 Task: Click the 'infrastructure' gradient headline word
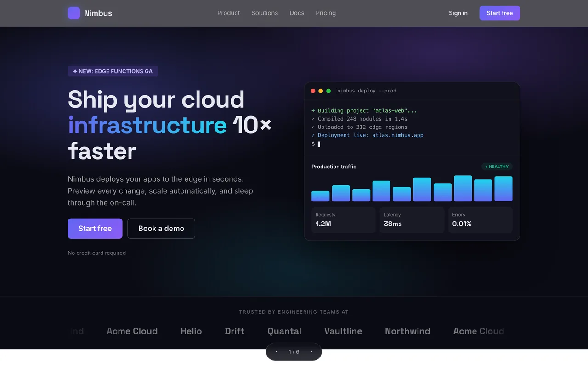click(147, 125)
